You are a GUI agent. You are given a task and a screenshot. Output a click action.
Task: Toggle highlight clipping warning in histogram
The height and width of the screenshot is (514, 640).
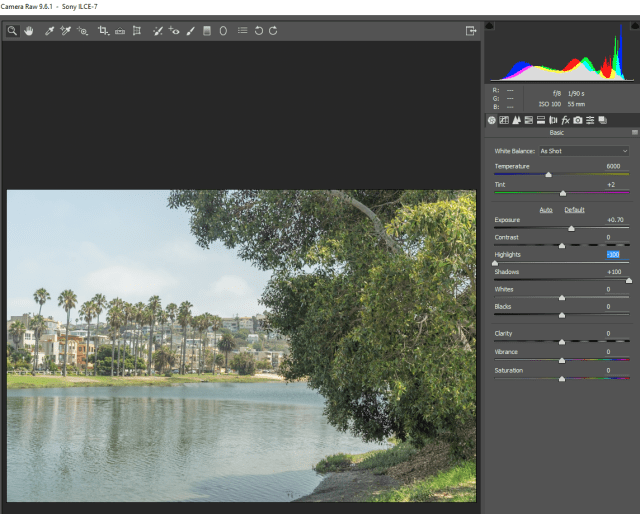click(633, 25)
